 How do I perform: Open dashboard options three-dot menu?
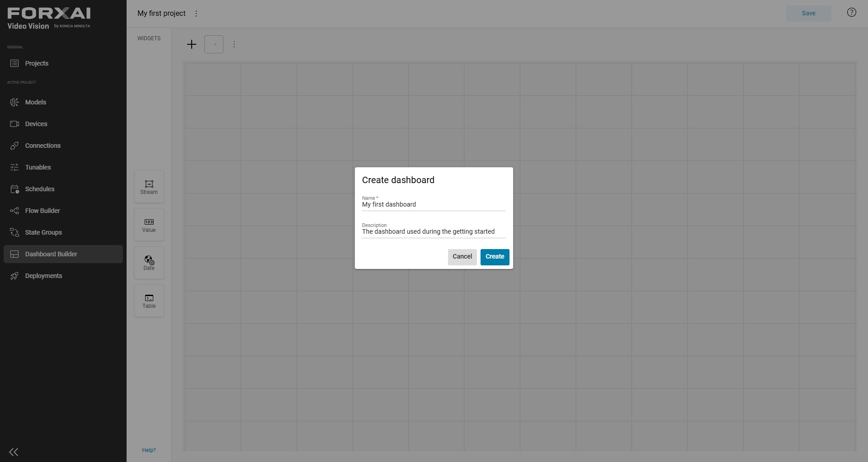click(x=234, y=44)
